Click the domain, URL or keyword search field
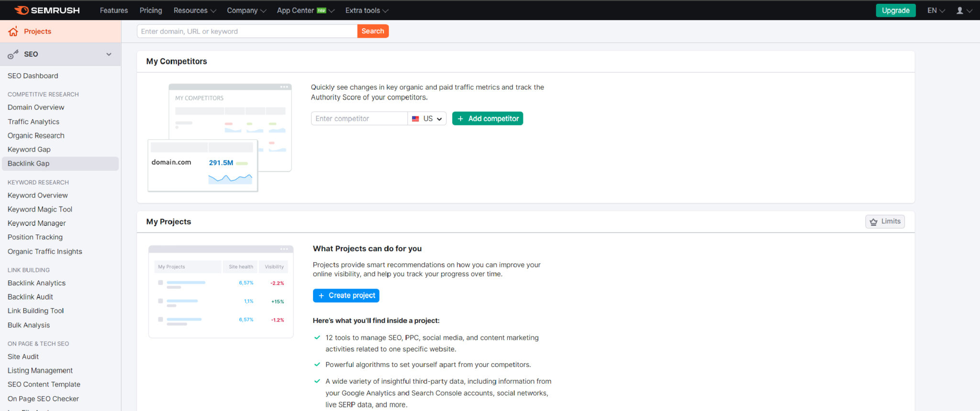Image resolution: width=980 pixels, height=411 pixels. tap(247, 31)
